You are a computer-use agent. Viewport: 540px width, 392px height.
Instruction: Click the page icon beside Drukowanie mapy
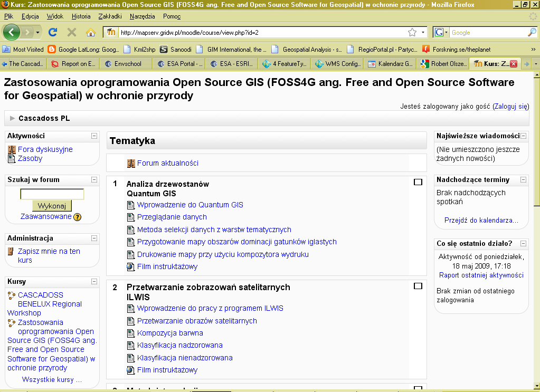130,254
